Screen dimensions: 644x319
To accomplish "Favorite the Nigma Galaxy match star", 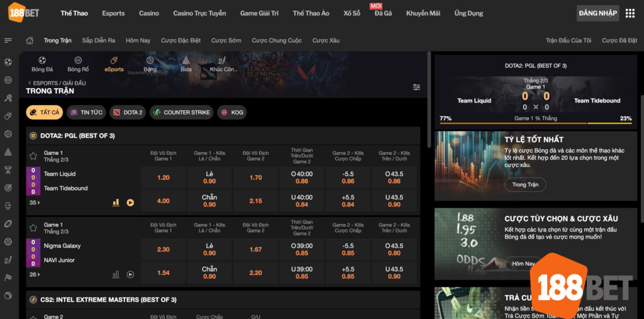I will pyautogui.click(x=33, y=228).
